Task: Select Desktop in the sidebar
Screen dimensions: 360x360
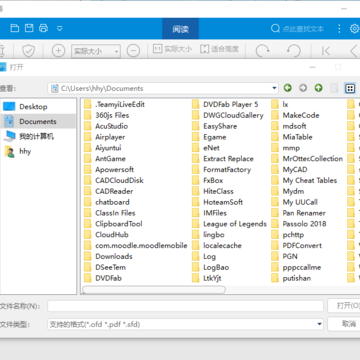Action: click(x=38, y=107)
